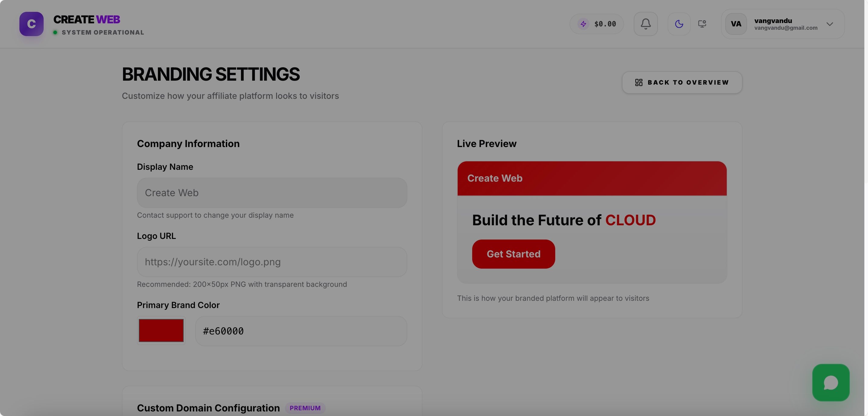Click the green system status dot
The width and height of the screenshot is (868, 416).
pos(55,32)
